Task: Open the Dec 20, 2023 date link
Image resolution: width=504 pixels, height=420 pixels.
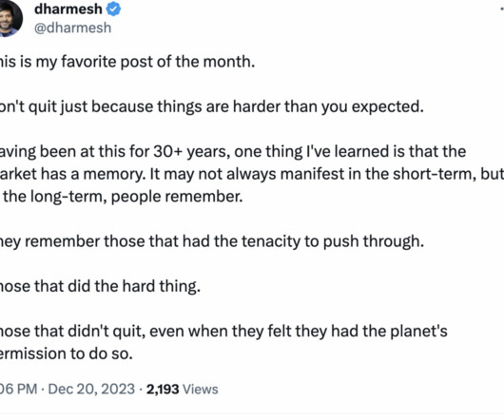Action: coord(91,389)
